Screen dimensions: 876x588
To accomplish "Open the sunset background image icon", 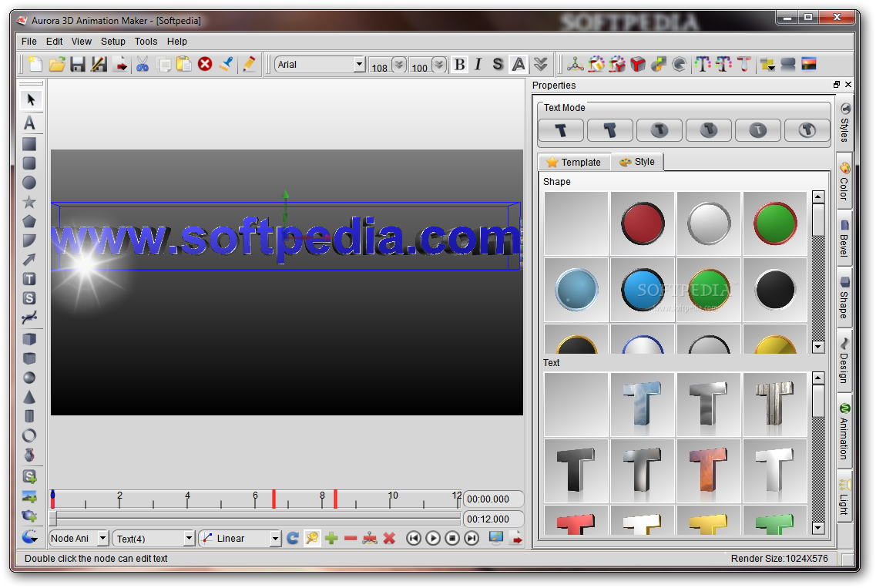I will click(809, 64).
